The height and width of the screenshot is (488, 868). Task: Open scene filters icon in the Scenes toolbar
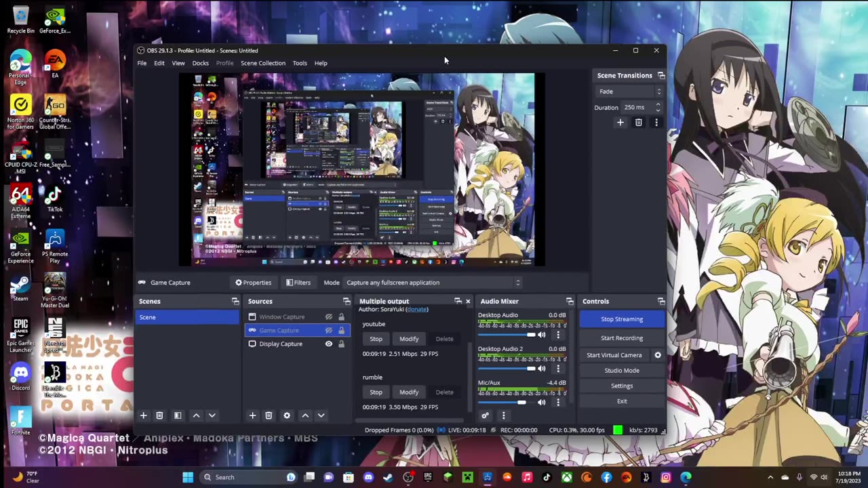[178, 415]
